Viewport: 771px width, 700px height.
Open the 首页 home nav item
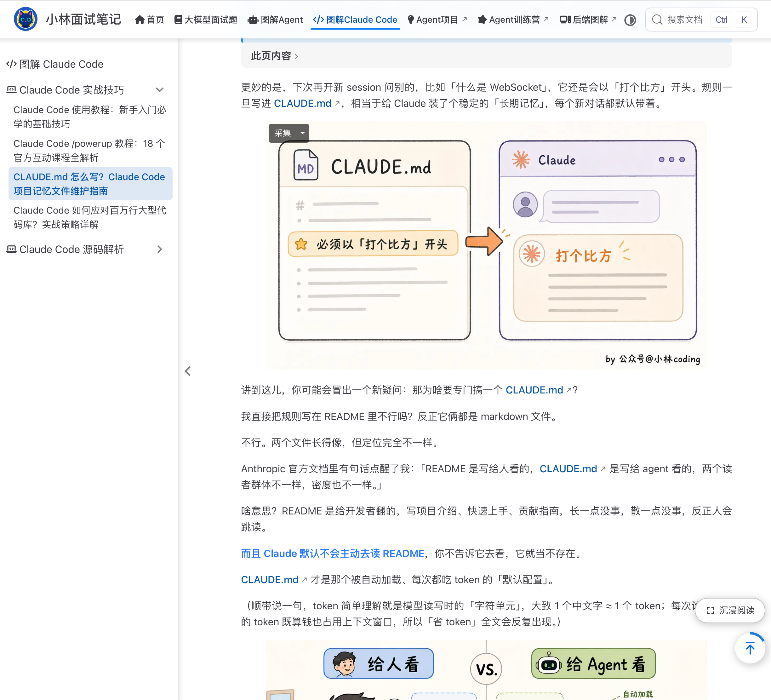click(150, 20)
